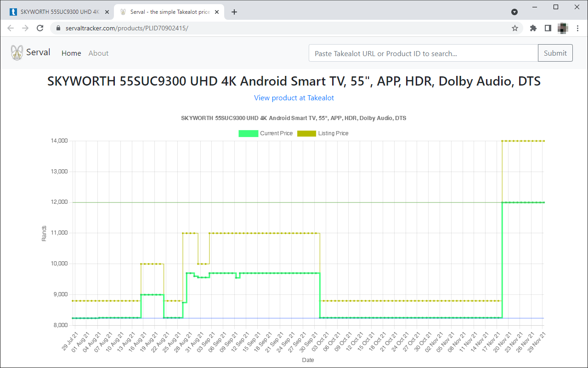This screenshot has width=588, height=368.
Task: Follow the View product at Takealot link
Action: tap(294, 98)
